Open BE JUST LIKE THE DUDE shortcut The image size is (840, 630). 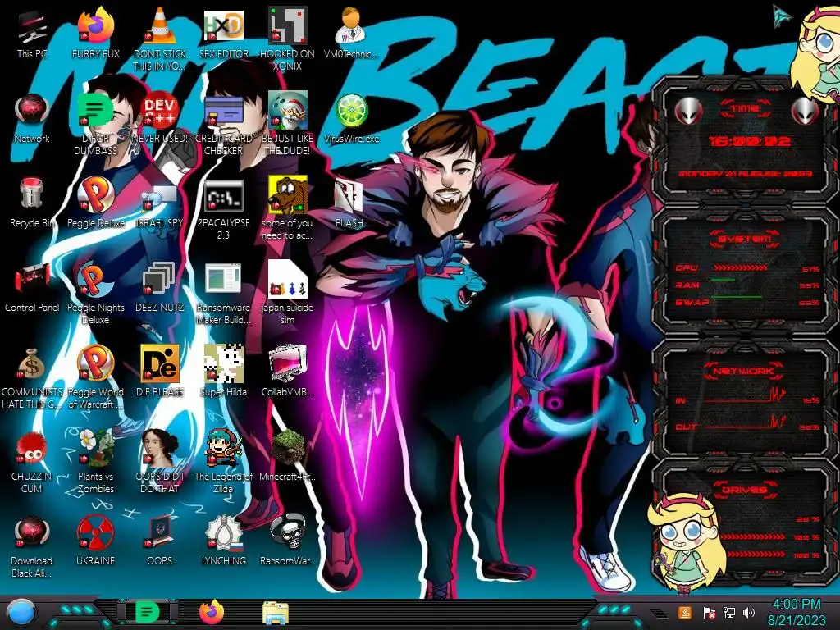(x=288, y=125)
